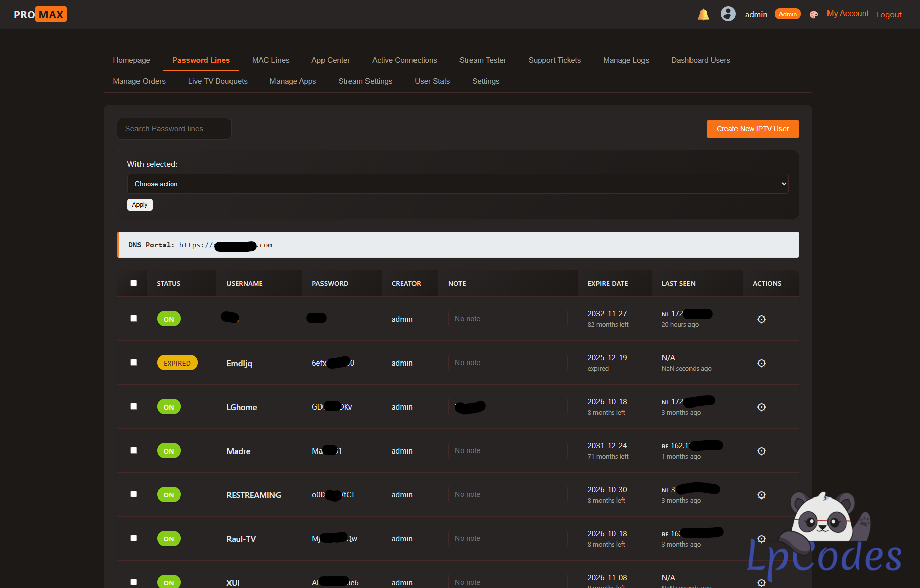Open actions gear for LGhome row
This screenshot has height=588, width=920.
pyautogui.click(x=761, y=407)
